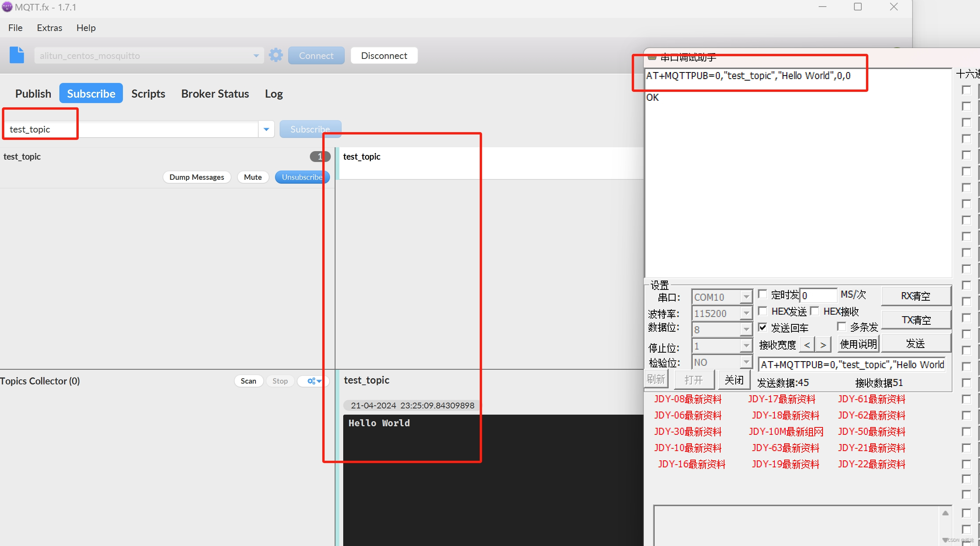Open the Extras menu
Screen dimensions: 980x546
pos(49,28)
